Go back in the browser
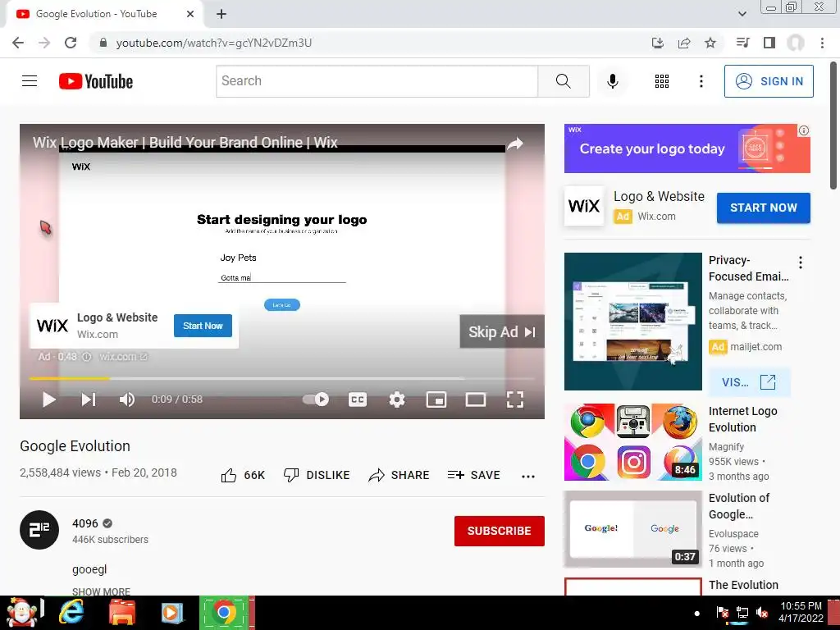Image resolution: width=840 pixels, height=630 pixels. point(18,43)
